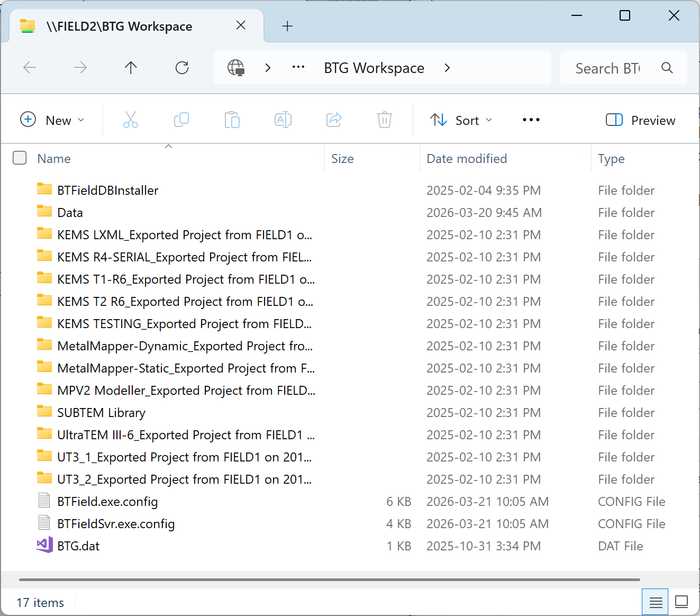
Task: Click the Delete trash can icon
Action: tap(385, 120)
